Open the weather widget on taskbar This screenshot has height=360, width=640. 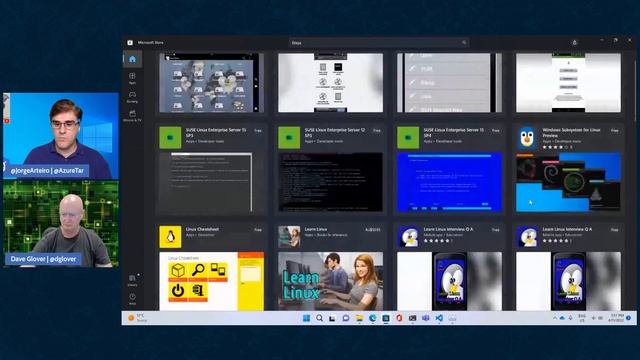click(x=138, y=318)
